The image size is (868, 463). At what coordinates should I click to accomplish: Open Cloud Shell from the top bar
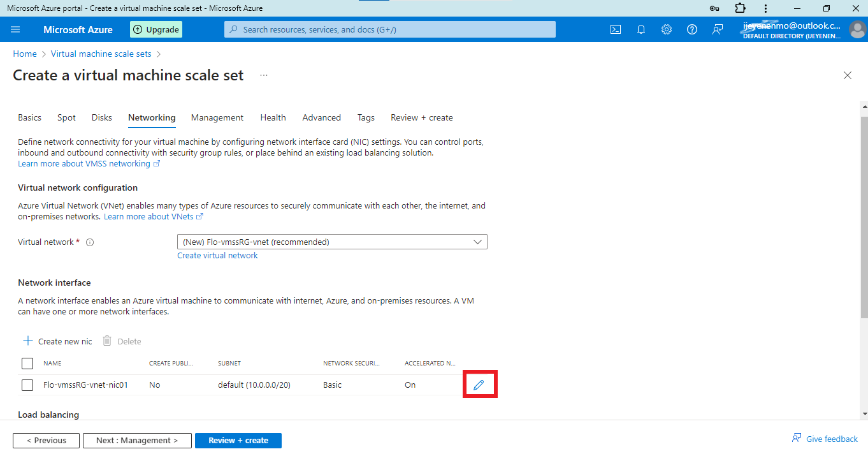click(616, 29)
